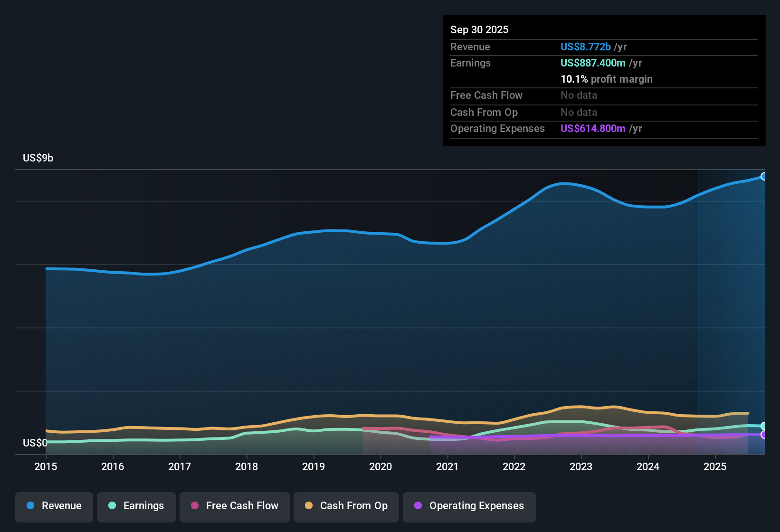The width and height of the screenshot is (780, 532).
Task: Click the Cash From Op legend dot
Action: [309, 506]
